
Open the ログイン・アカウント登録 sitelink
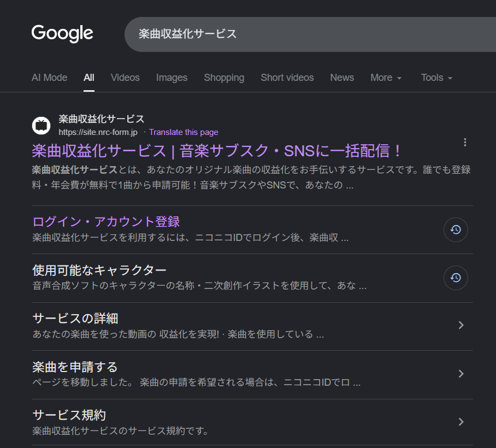point(107,222)
